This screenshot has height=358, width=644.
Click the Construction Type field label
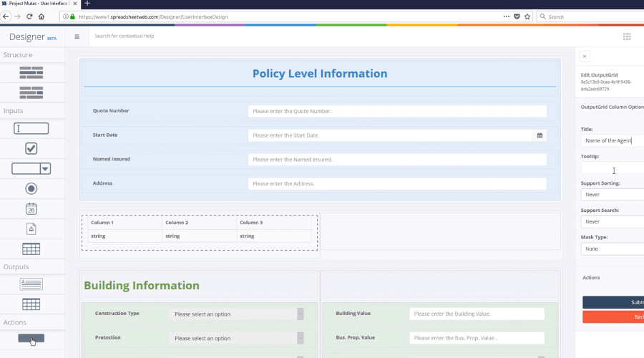117,313
